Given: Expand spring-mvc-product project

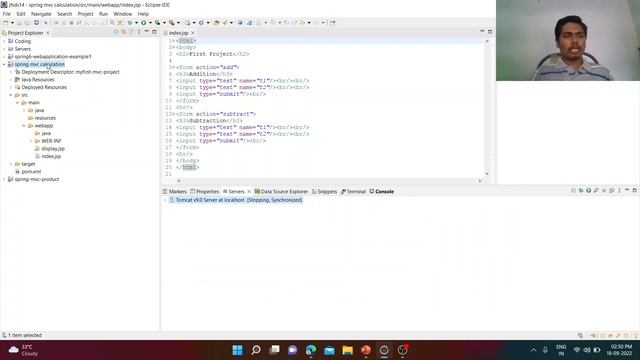Looking at the screenshot, I should point(4,179).
